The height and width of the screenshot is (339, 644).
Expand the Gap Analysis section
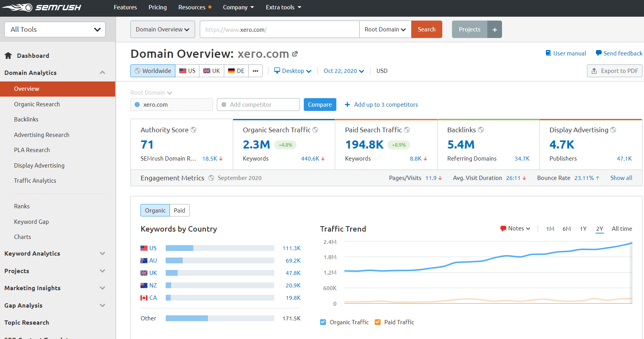[x=102, y=305]
